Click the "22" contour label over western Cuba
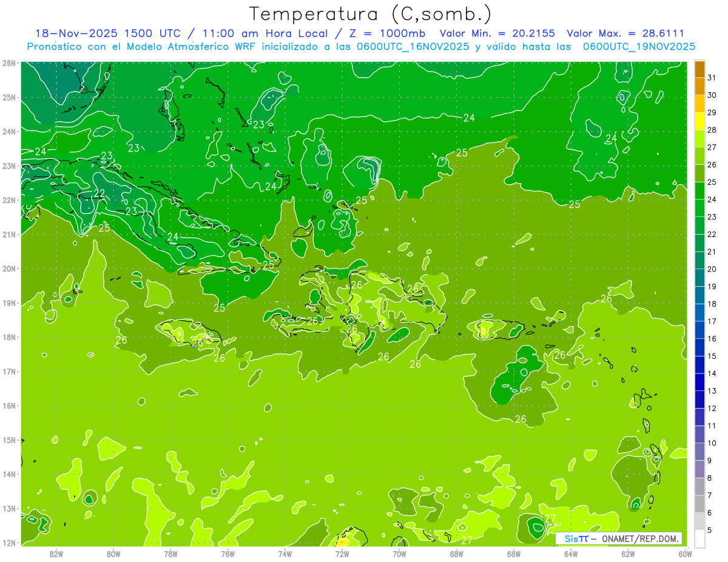Viewport: 728px width, 562px height. click(99, 194)
